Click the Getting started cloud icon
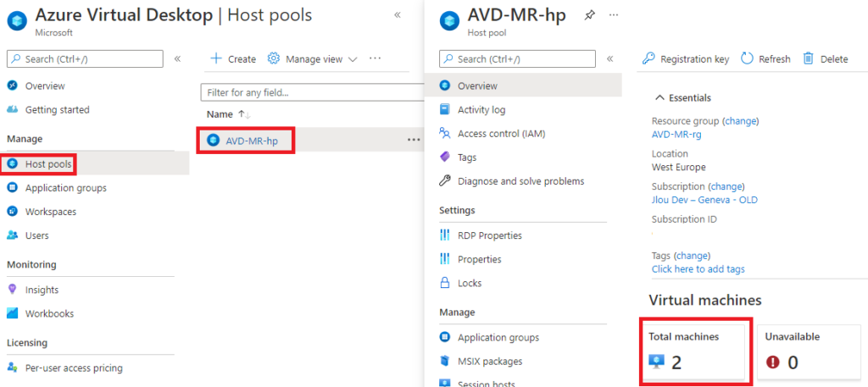 (x=12, y=109)
